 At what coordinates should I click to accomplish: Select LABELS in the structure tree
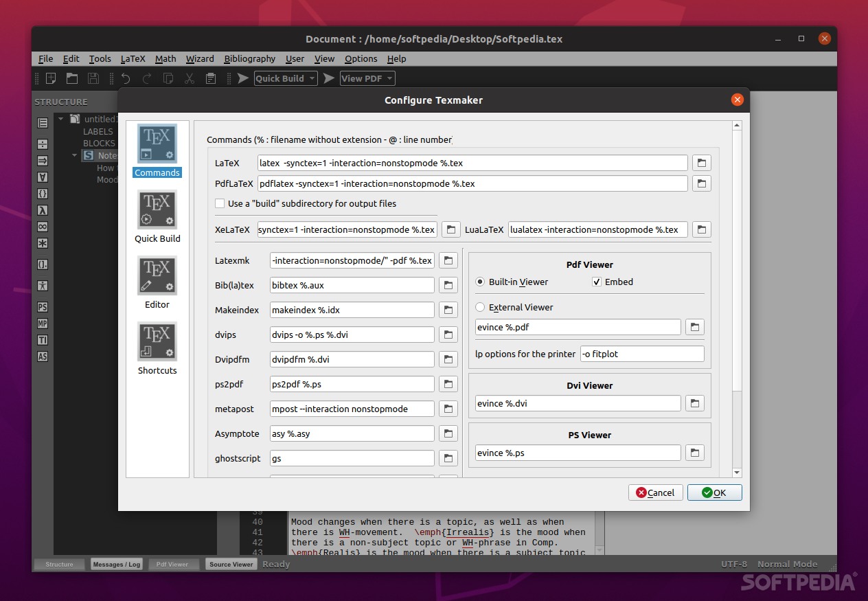[x=98, y=131]
